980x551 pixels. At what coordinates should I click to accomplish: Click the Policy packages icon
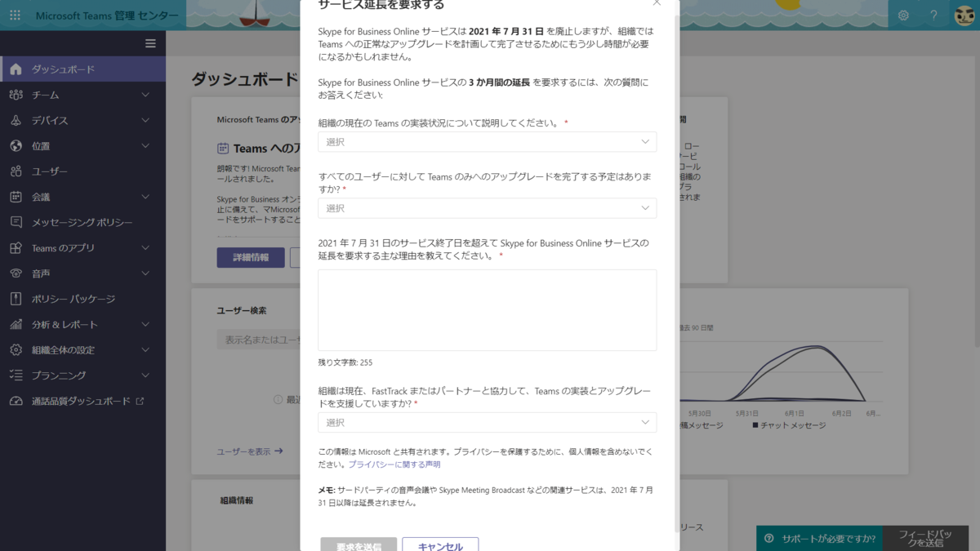pos(16,299)
